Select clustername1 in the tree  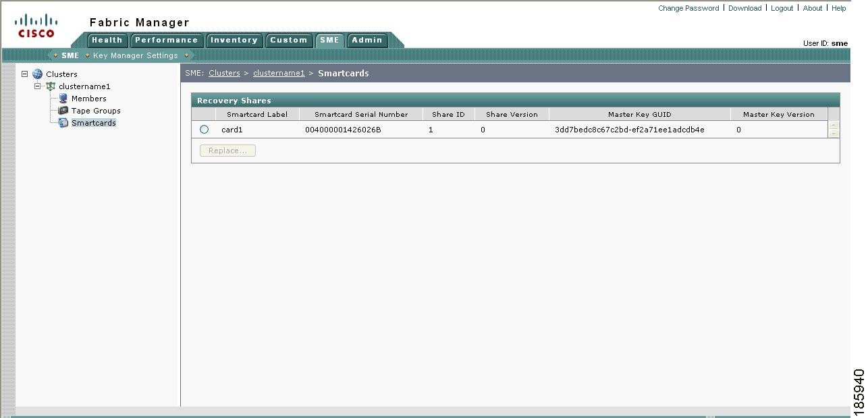[x=84, y=86]
